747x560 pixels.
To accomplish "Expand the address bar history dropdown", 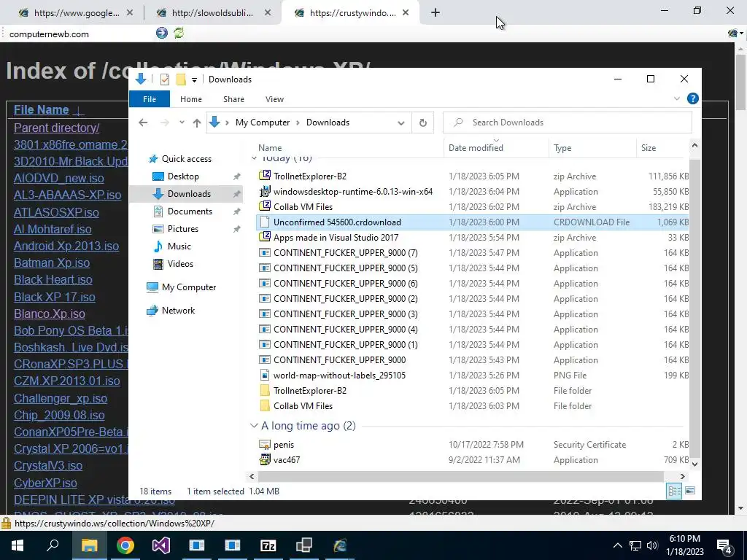I will 401,122.
